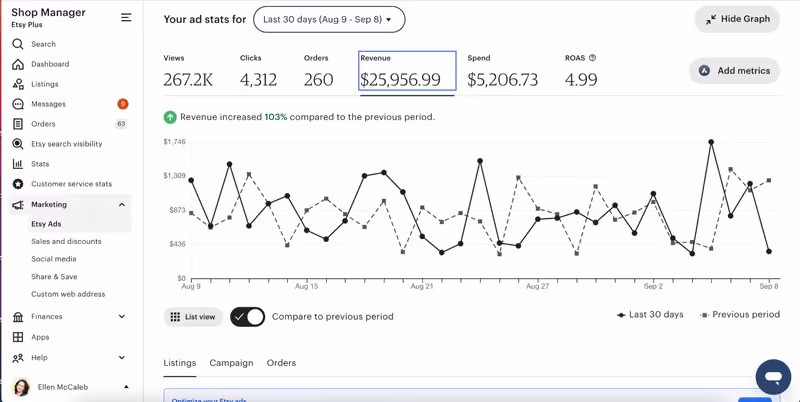Open the chat support bubble
The image size is (800, 402).
[x=773, y=377]
